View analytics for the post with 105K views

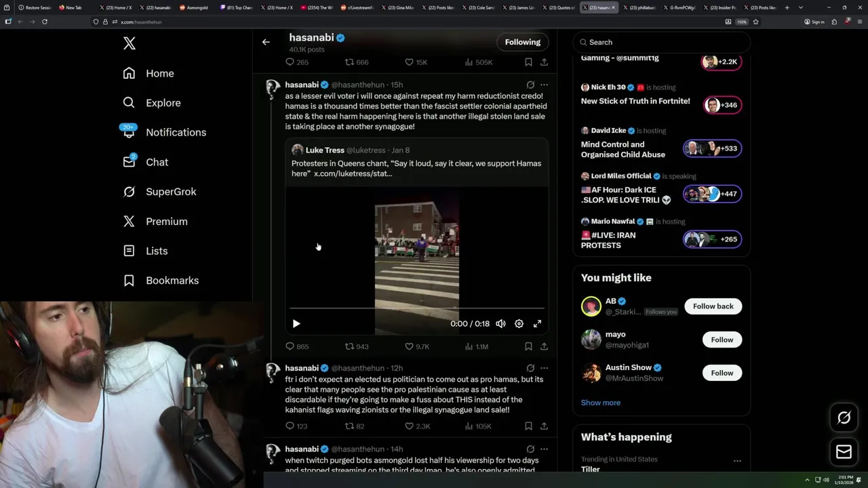coord(478,426)
